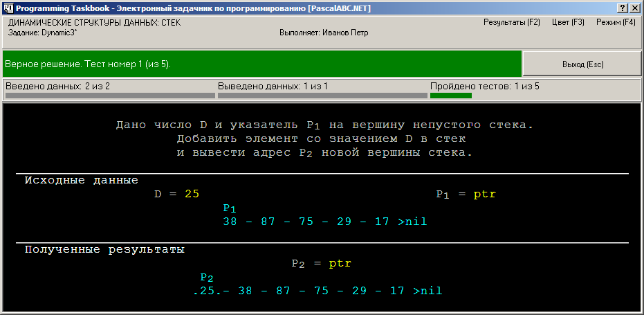This screenshot has height=315, width=644.
Task: Open Результаты (F2) menu item
Action: 511,23
